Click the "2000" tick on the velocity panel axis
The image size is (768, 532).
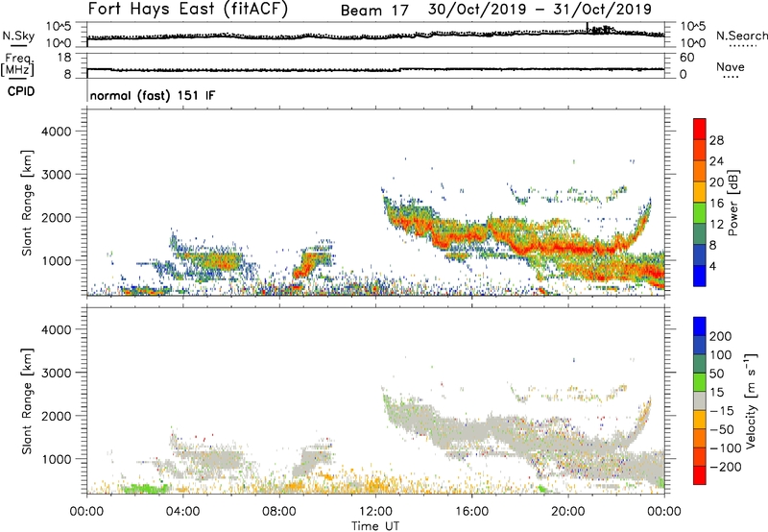(56, 416)
